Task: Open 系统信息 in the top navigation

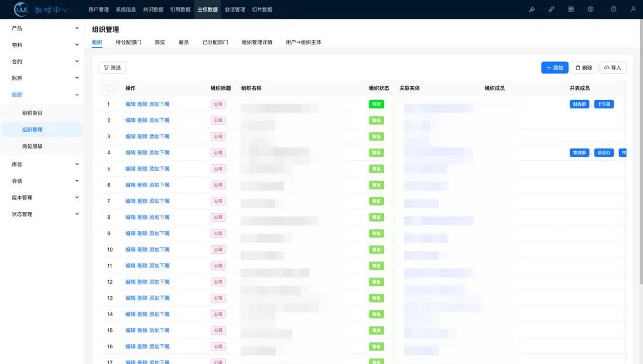Action: pyautogui.click(x=125, y=9)
